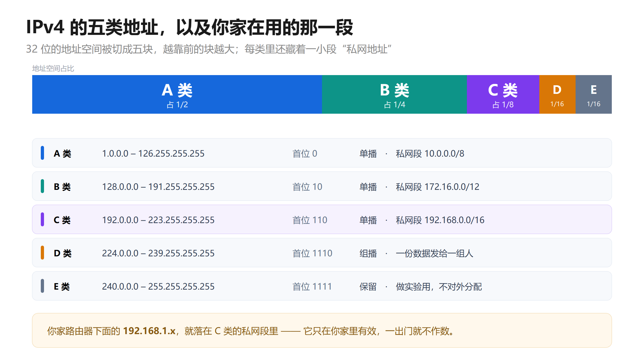Viewport: 644px width, 362px height.
Task: Click the range 128.0.0.0 – 191.255.255.255
Action: (158, 187)
